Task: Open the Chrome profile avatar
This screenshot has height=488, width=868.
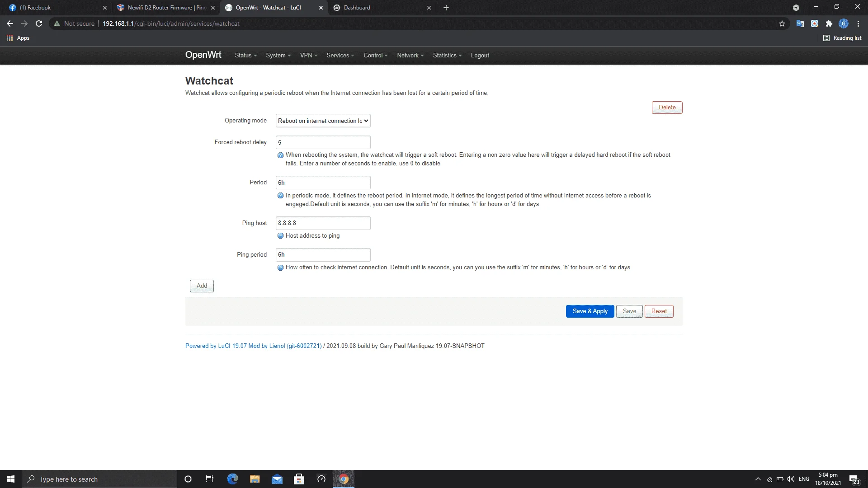Action: [x=843, y=23]
